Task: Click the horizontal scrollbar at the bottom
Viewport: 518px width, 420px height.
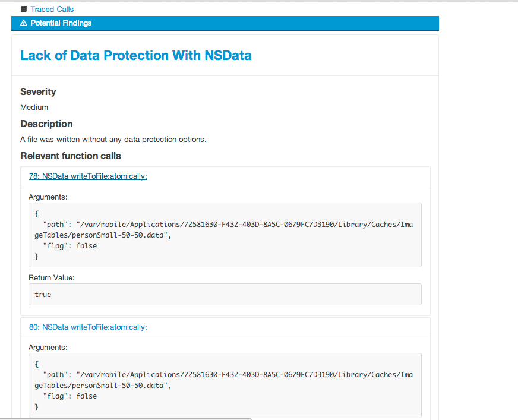Action: click(x=126, y=418)
